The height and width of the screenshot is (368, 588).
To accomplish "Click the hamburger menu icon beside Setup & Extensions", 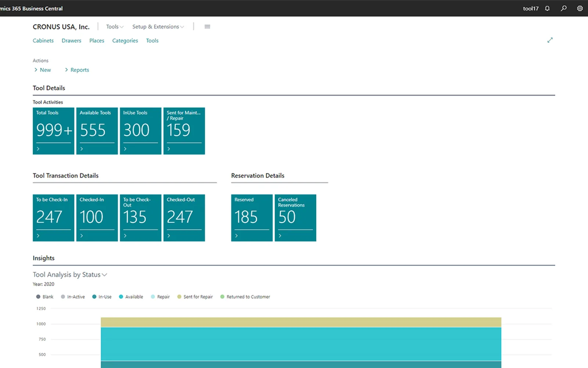I will click(207, 26).
